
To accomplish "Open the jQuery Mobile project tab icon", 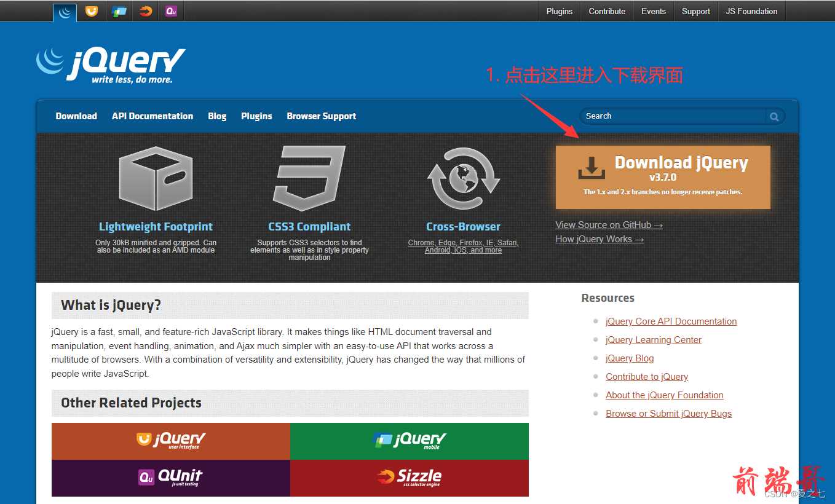I will click(x=119, y=11).
